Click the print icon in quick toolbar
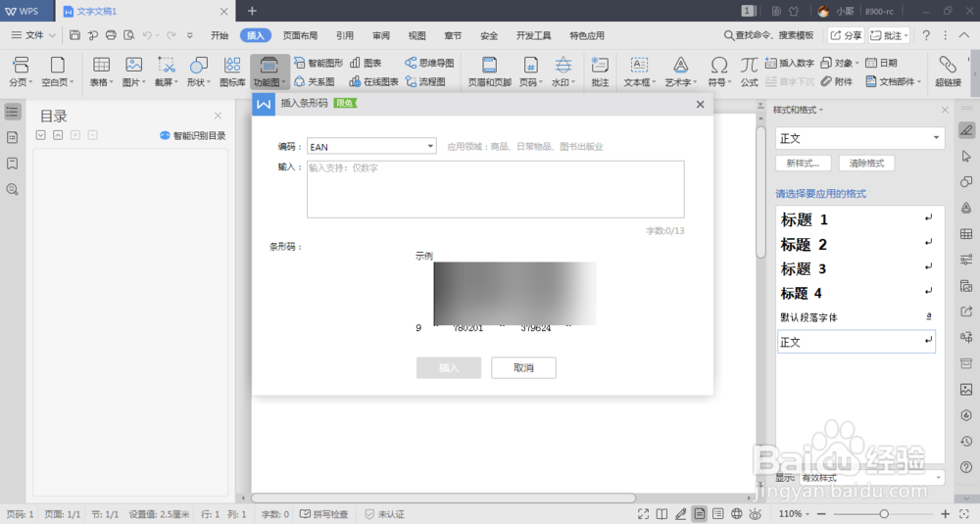 111,35
